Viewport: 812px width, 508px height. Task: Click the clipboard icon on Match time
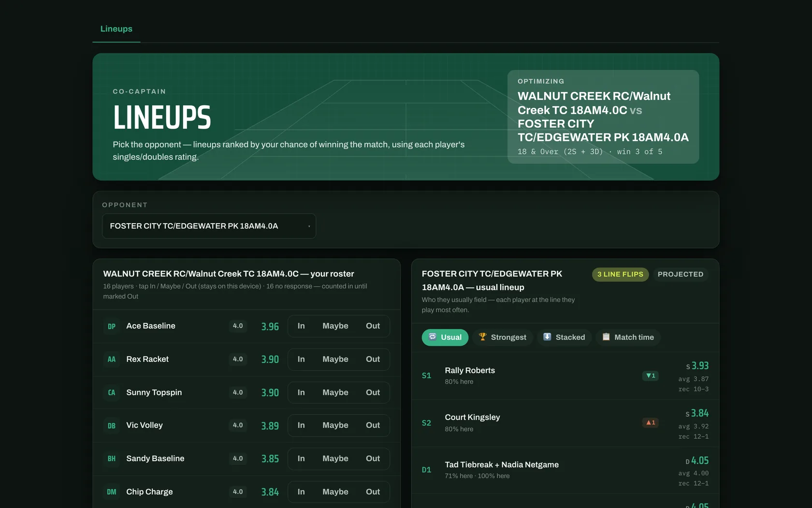click(606, 337)
